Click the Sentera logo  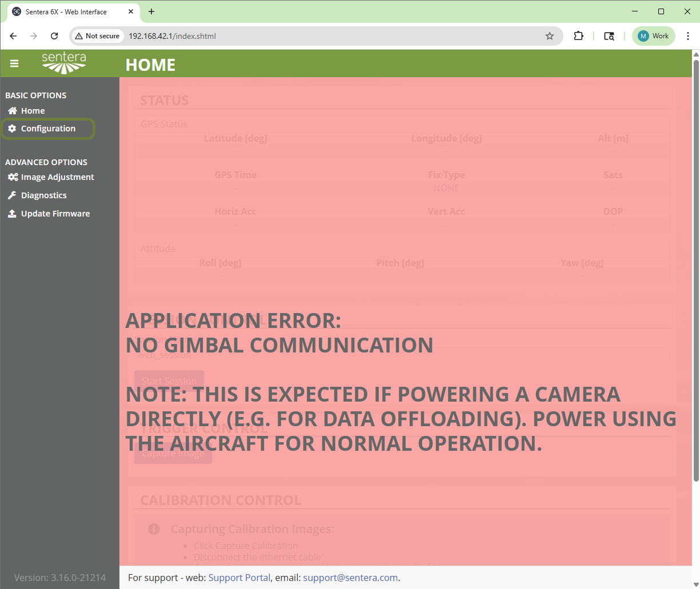tap(64, 63)
